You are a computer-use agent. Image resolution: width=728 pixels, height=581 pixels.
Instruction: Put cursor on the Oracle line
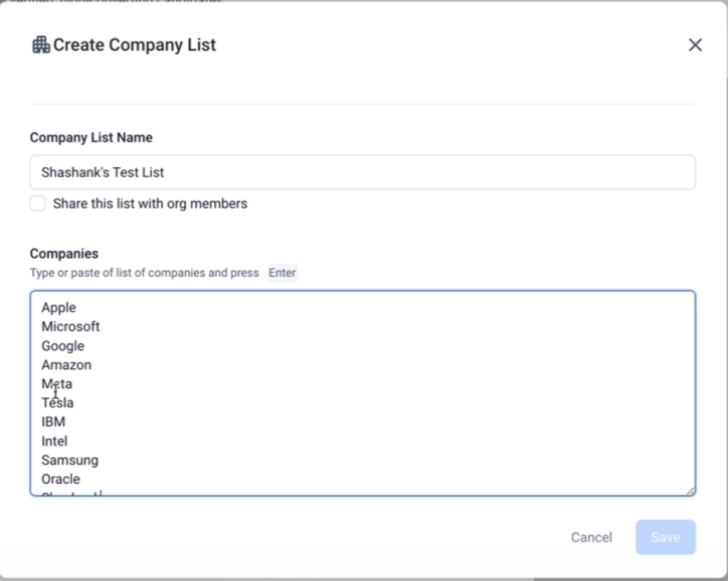tap(60, 479)
